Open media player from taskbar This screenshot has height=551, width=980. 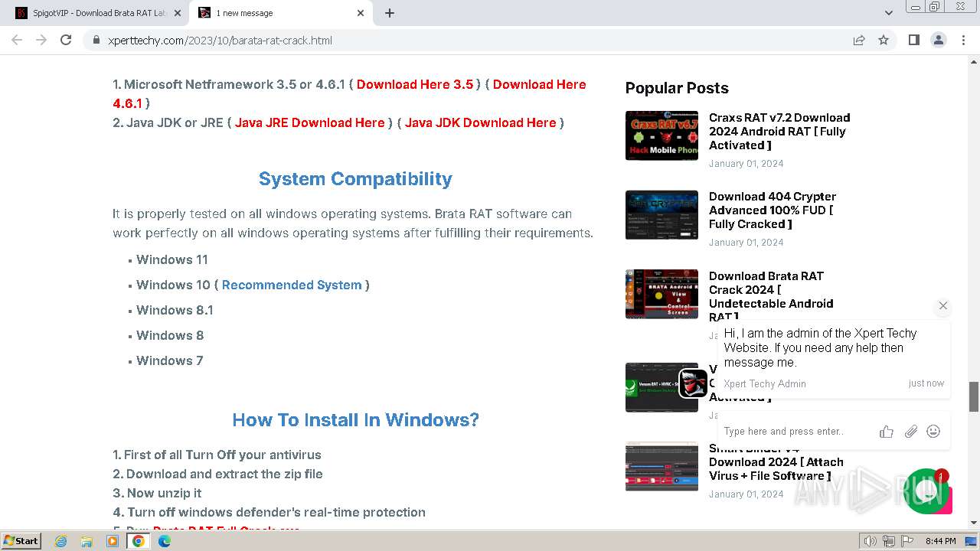(x=113, y=541)
